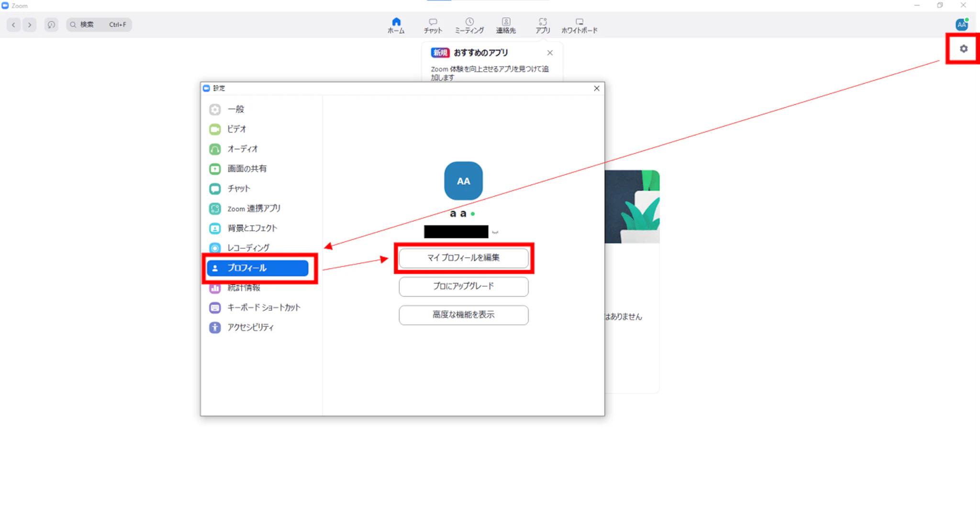Select Audio settings in sidebar
Screen dimensions: 980x528
coord(242,149)
